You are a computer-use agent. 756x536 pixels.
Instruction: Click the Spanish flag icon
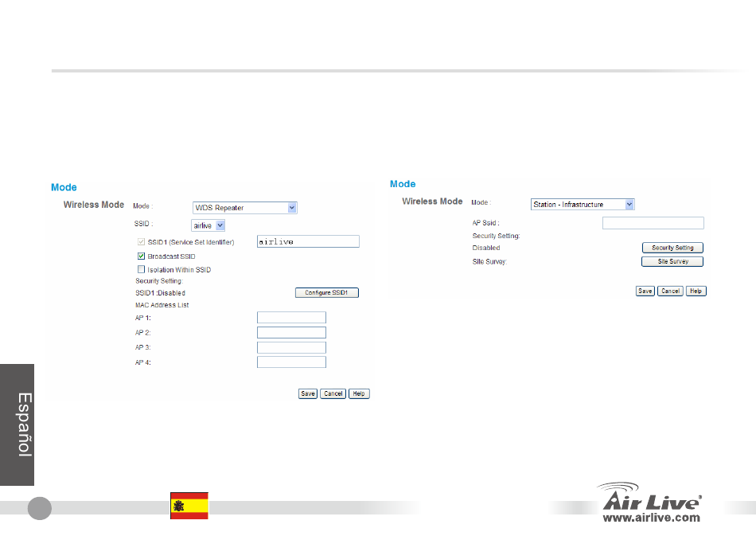click(189, 506)
